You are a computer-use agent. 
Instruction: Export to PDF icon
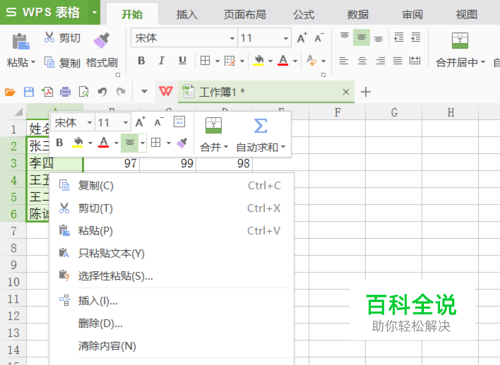pos(47,92)
